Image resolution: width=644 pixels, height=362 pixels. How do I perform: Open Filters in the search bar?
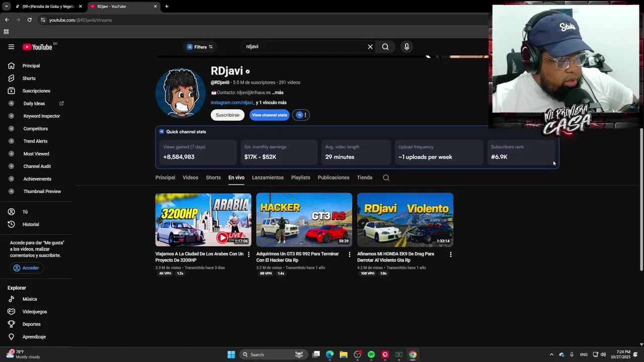200,47
